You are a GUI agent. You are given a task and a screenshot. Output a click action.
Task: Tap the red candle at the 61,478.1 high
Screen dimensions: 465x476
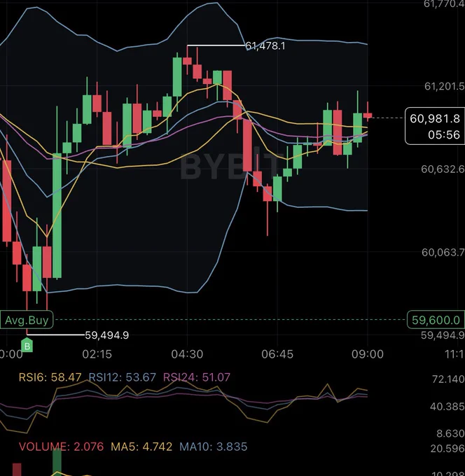(187, 61)
